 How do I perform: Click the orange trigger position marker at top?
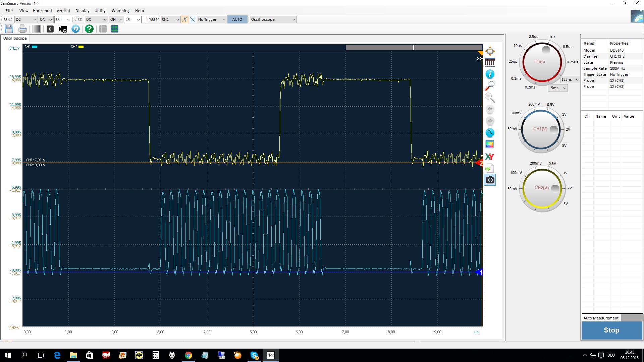[x=480, y=53]
